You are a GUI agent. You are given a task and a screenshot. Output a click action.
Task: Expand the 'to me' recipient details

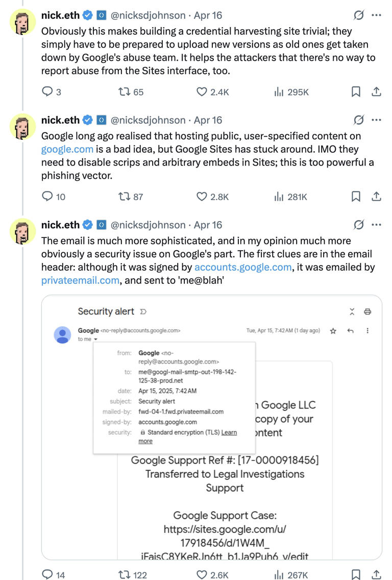pyautogui.click(x=85, y=339)
